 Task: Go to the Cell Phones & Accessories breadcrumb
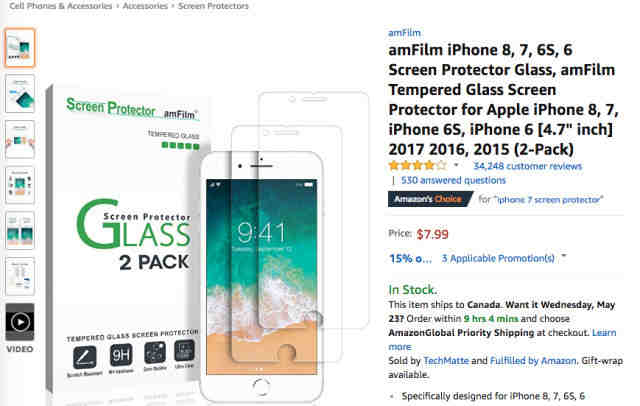tap(60, 6)
